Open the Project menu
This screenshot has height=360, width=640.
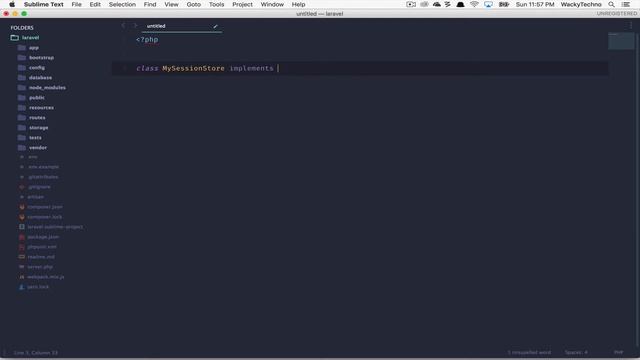[242, 4]
